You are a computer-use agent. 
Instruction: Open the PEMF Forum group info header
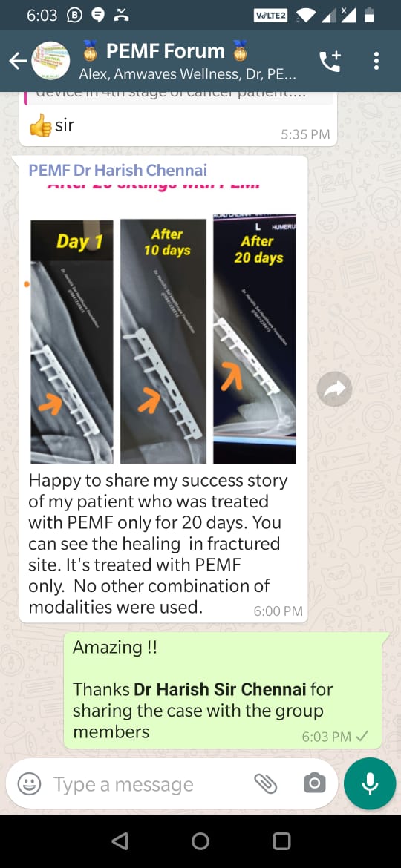pyautogui.click(x=189, y=61)
